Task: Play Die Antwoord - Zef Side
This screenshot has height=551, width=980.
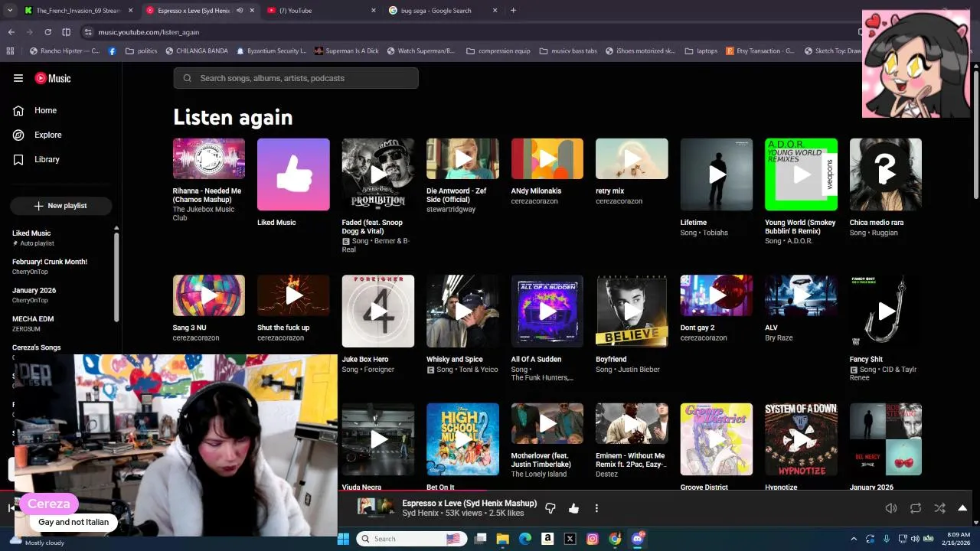Action: pos(462,158)
